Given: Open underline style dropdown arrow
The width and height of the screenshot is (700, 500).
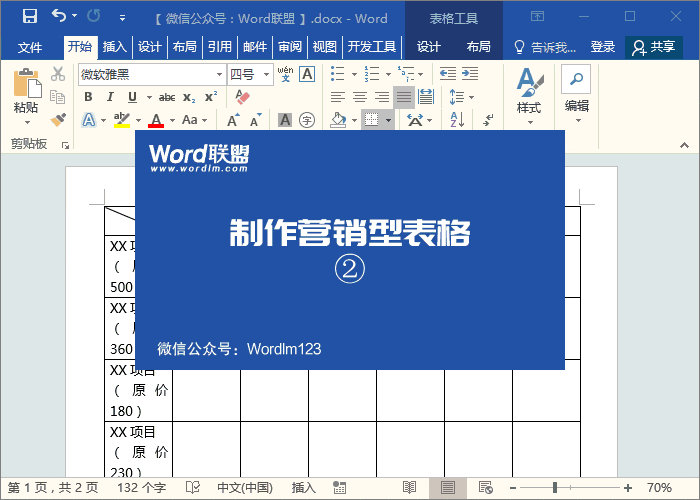Looking at the screenshot, I should coord(149,97).
